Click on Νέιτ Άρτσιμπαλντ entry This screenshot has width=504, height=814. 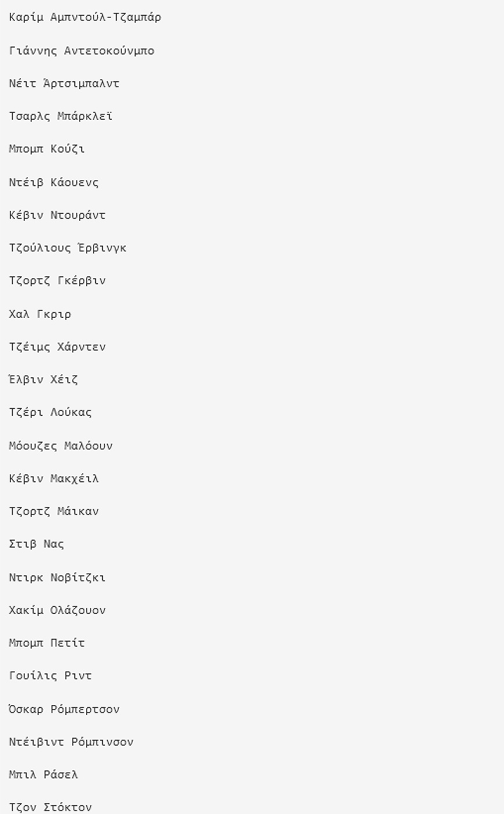pyautogui.click(x=64, y=84)
